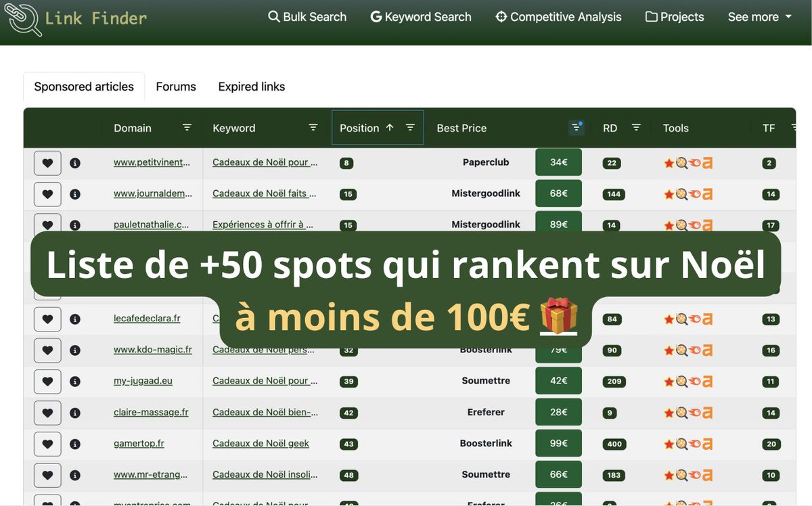Click Semrush flame icon in journaldem row
812x506 pixels.
click(x=694, y=194)
